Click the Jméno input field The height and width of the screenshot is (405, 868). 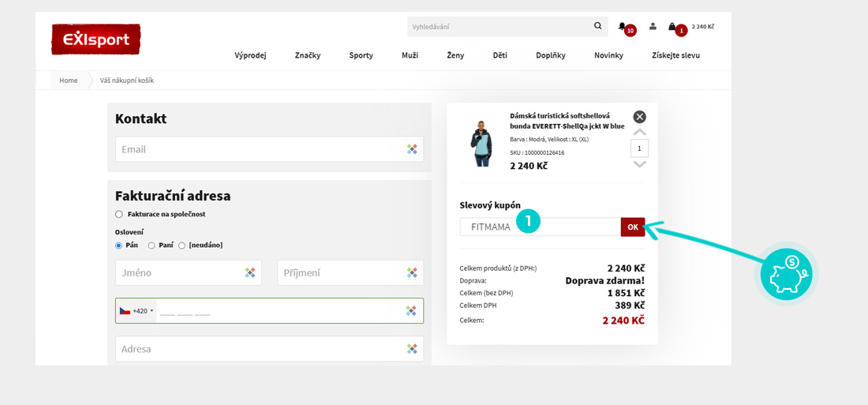click(x=180, y=273)
